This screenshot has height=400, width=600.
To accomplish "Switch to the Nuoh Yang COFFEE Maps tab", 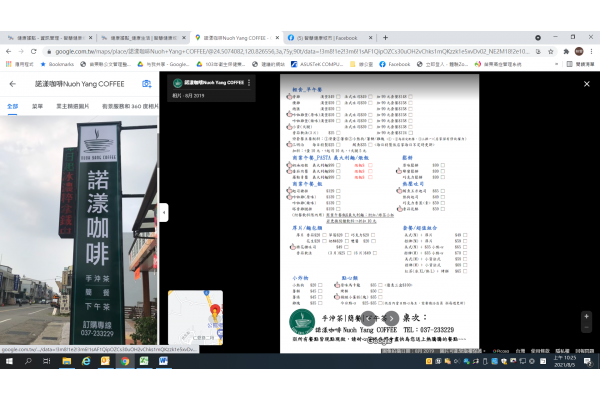I will click(x=237, y=38).
